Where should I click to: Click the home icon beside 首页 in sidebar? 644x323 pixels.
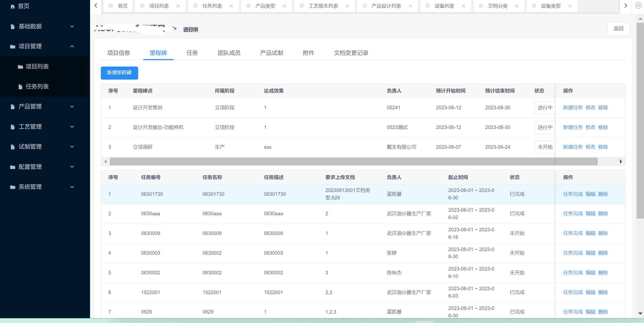13,6
